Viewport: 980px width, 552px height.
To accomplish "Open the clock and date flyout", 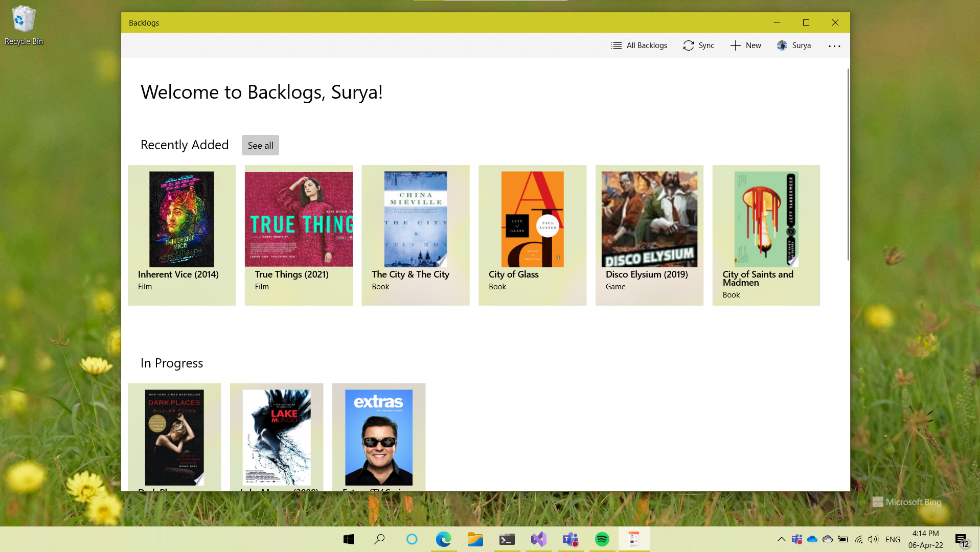I will [x=925, y=539].
